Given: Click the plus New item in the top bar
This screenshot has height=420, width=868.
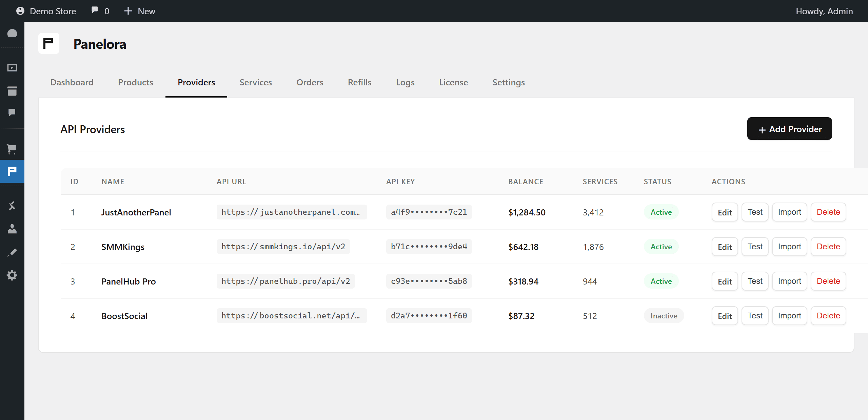Looking at the screenshot, I should [139, 11].
